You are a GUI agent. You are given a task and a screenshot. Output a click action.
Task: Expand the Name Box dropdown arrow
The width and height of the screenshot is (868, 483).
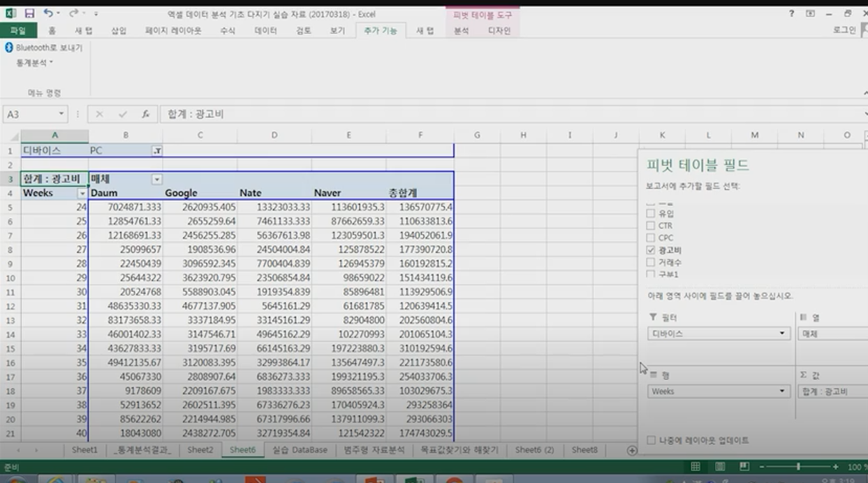61,114
